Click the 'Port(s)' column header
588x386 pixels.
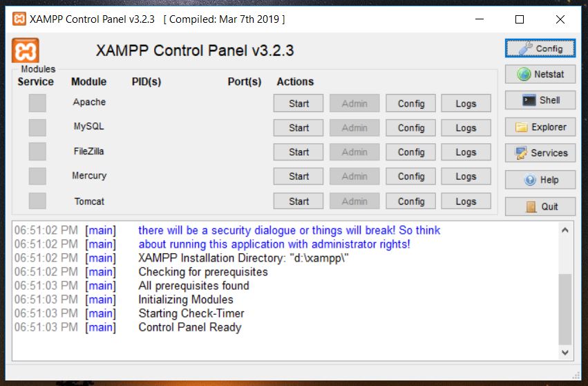(x=245, y=82)
